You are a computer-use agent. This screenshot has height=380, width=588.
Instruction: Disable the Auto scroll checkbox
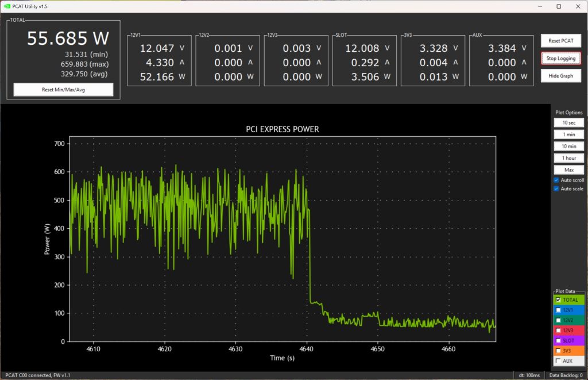click(x=556, y=180)
